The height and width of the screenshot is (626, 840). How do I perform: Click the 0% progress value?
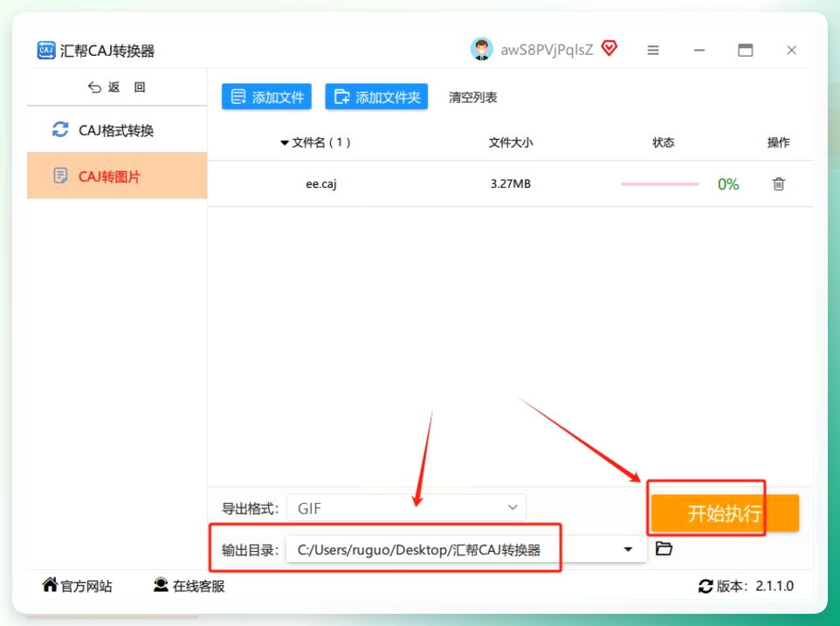[728, 184]
